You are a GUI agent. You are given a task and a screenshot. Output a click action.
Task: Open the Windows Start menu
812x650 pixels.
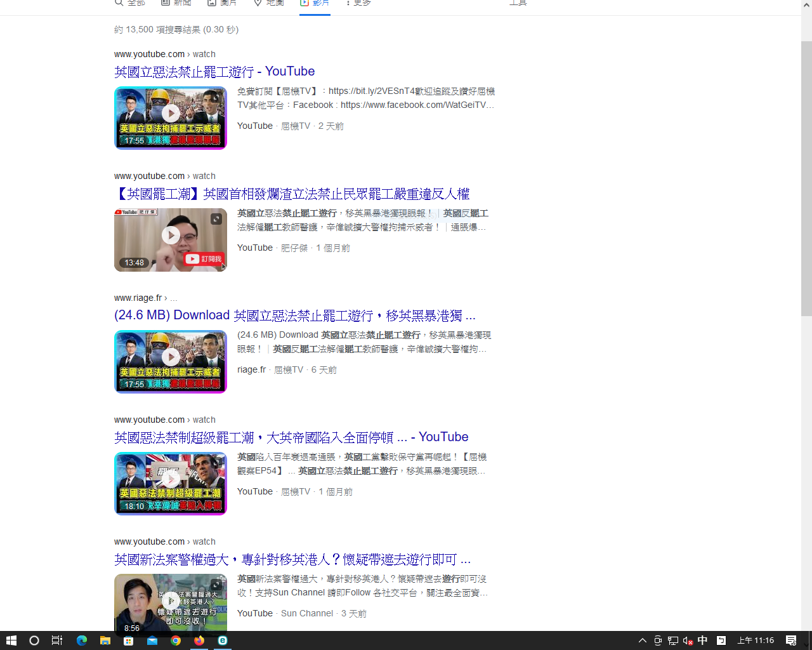[x=11, y=640]
